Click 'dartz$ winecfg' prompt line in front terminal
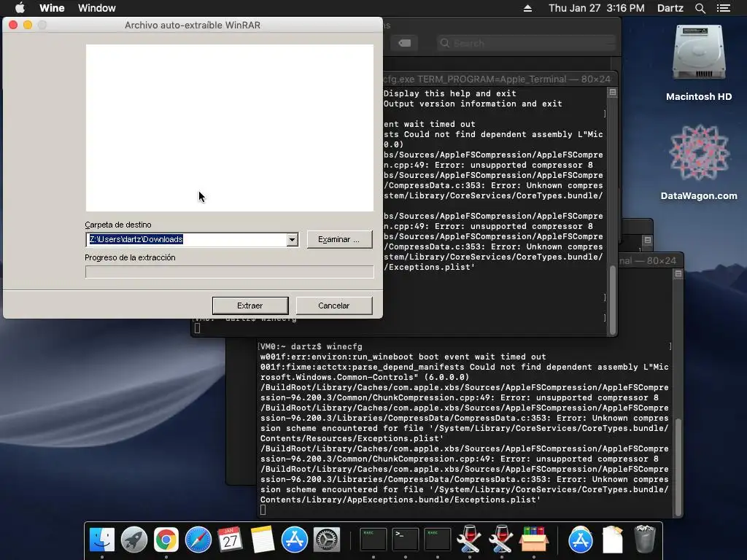This screenshot has width=747, height=560. 311,346
